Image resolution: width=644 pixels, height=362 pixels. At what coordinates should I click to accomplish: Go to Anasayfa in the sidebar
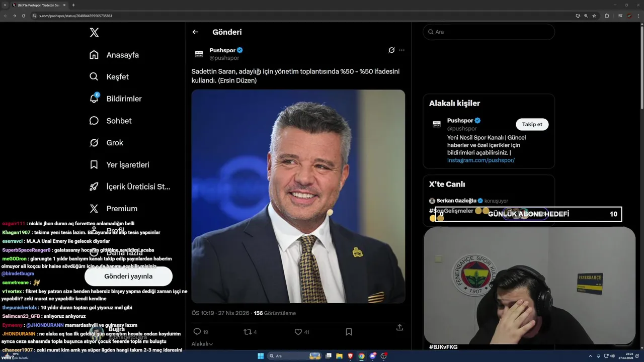click(x=114, y=55)
